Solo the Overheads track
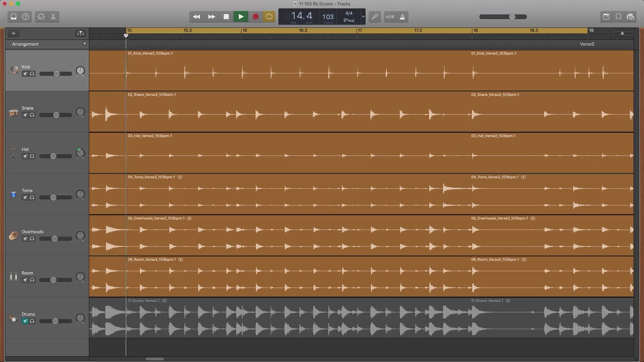The width and height of the screenshot is (644, 362). (x=32, y=239)
